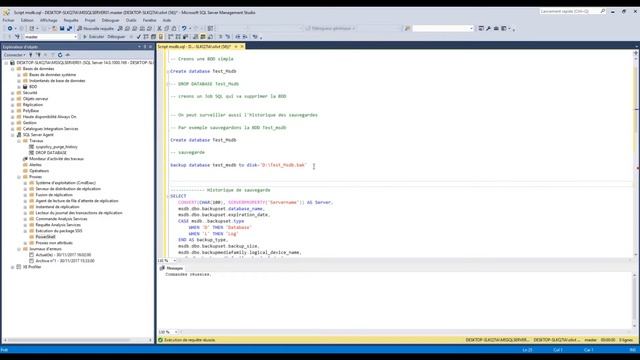Click the refresh icon in Object Explorer toolbar

pyautogui.click(x=60, y=55)
